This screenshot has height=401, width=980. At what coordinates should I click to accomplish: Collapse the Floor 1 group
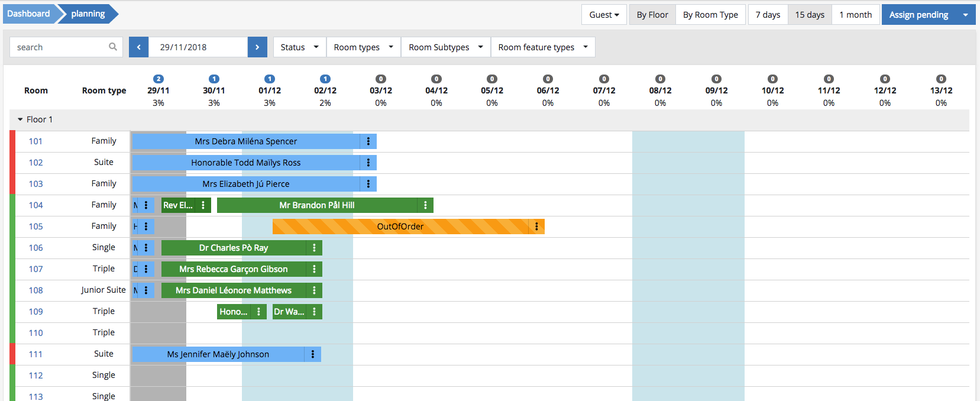coord(21,119)
